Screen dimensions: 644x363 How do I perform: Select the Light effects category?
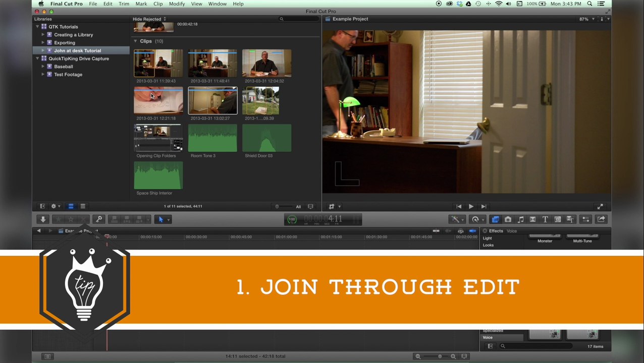tap(487, 238)
